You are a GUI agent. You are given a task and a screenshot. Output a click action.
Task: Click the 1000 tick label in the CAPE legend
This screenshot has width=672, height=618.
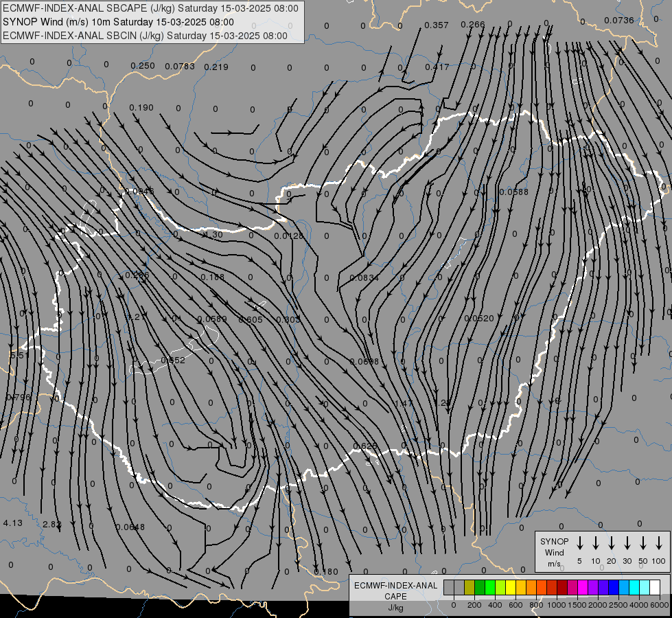pyautogui.click(x=557, y=605)
